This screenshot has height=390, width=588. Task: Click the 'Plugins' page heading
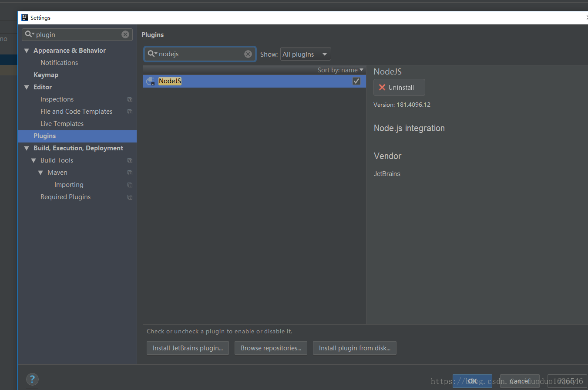[153, 35]
